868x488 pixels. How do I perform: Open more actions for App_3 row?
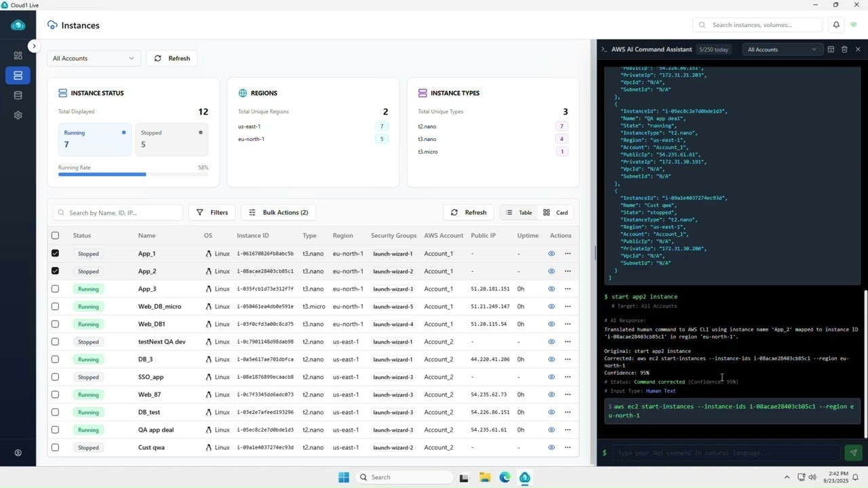(568, 289)
